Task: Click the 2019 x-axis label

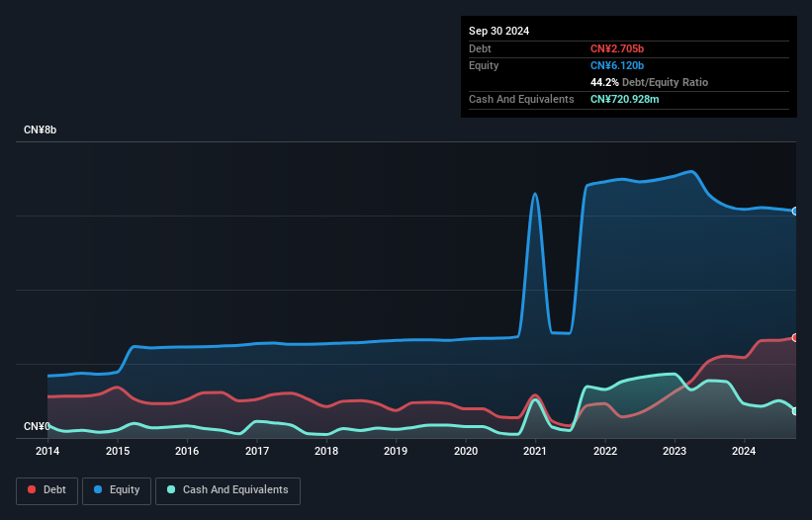Action: point(396,451)
